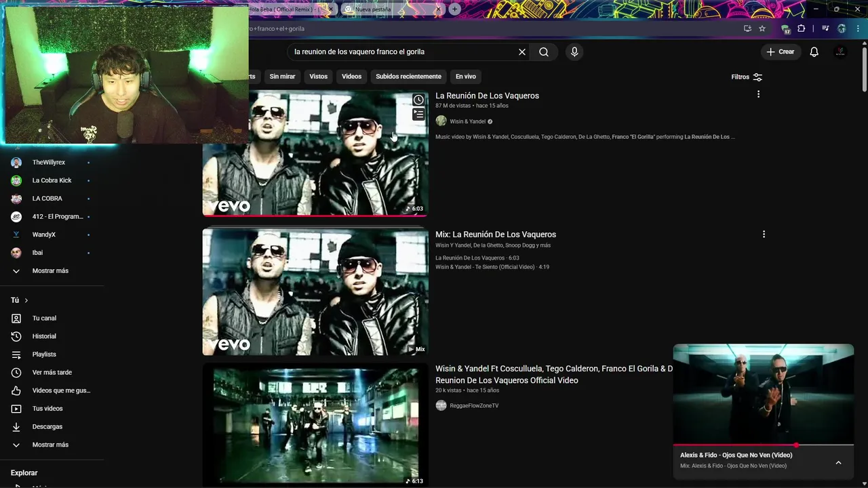Open the Wisin & Yandel Ft Cosculluela video title
The height and width of the screenshot is (488, 868).
click(x=554, y=374)
